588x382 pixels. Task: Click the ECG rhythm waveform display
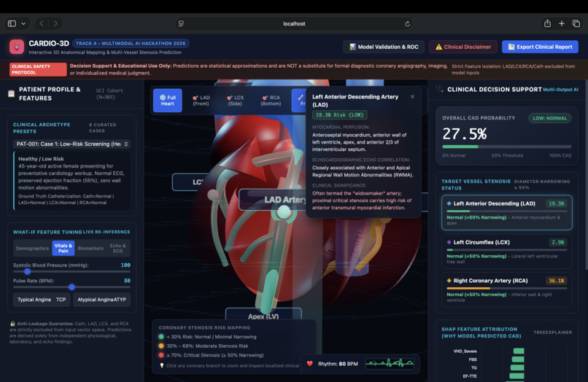click(x=390, y=363)
